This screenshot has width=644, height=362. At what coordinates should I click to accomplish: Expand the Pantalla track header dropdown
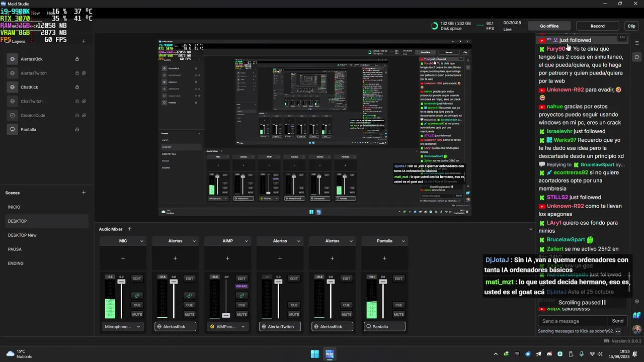404,241
